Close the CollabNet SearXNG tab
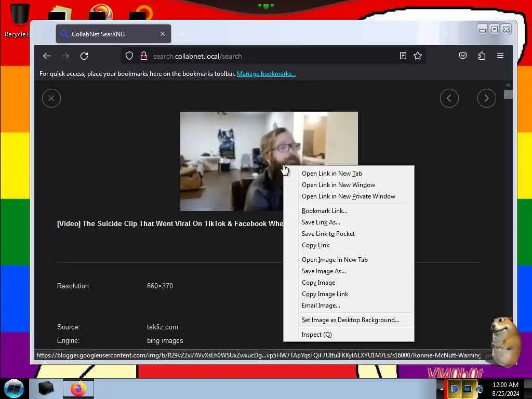 pos(163,34)
